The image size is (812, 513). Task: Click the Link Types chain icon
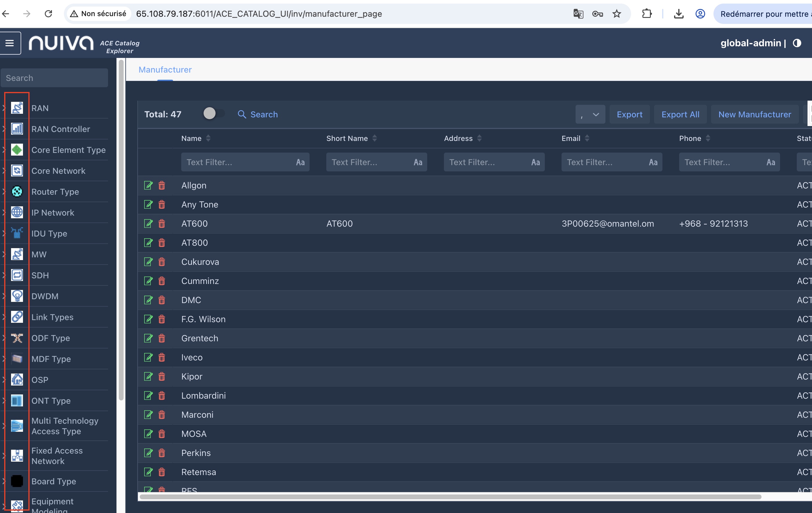click(x=17, y=317)
